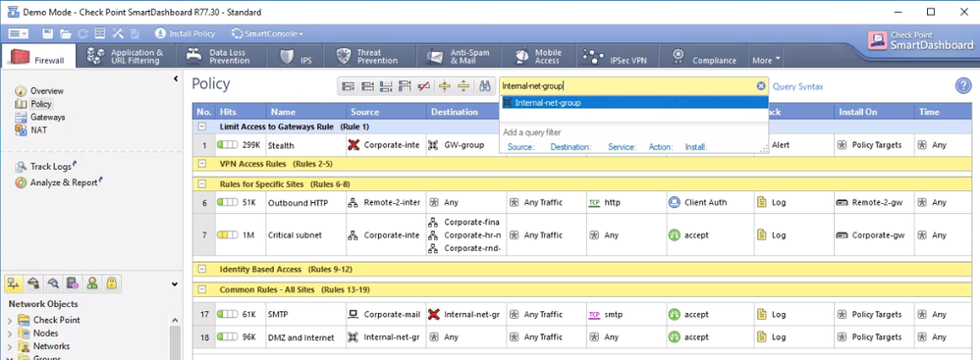
Task: Add the Service: query filter
Action: (x=622, y=147)
